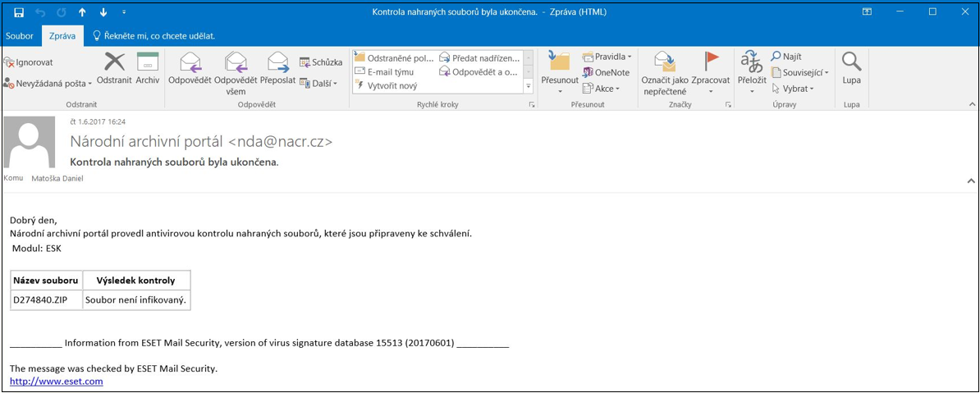
Task: Choose the Odstraněné pol... quick step
Action: (394, 57)
